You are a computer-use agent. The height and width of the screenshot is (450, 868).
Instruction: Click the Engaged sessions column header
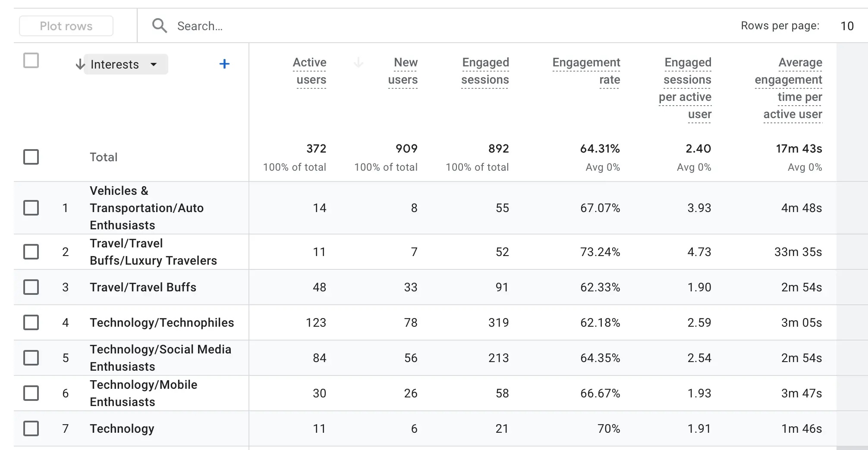tap(485, 71)
